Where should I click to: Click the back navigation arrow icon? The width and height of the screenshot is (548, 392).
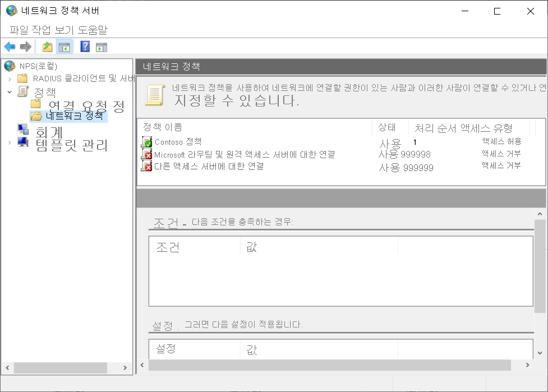pos(10,47)
